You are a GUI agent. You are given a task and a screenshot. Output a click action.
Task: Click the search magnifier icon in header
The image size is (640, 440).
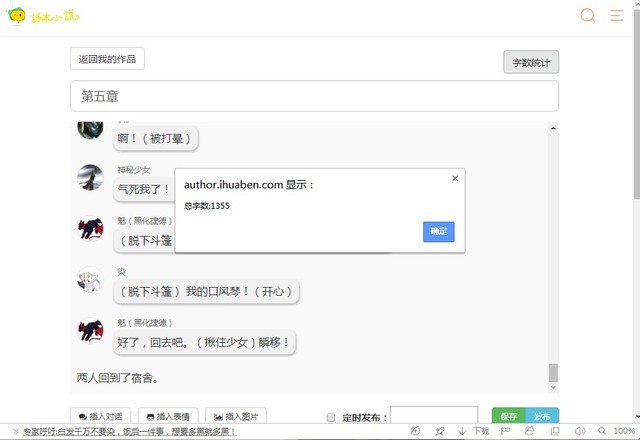[587, 15]
